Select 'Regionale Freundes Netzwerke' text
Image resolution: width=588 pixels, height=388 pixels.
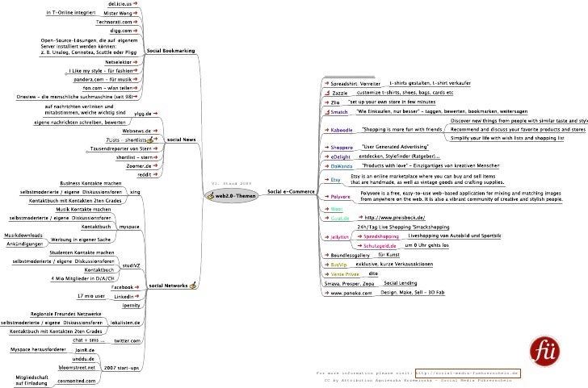click(x=66, y=314)
